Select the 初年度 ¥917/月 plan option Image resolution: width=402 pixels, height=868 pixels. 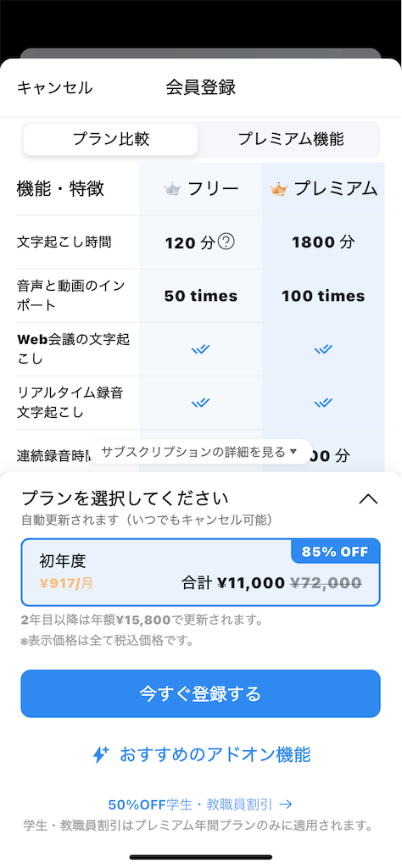pos(200,572)
